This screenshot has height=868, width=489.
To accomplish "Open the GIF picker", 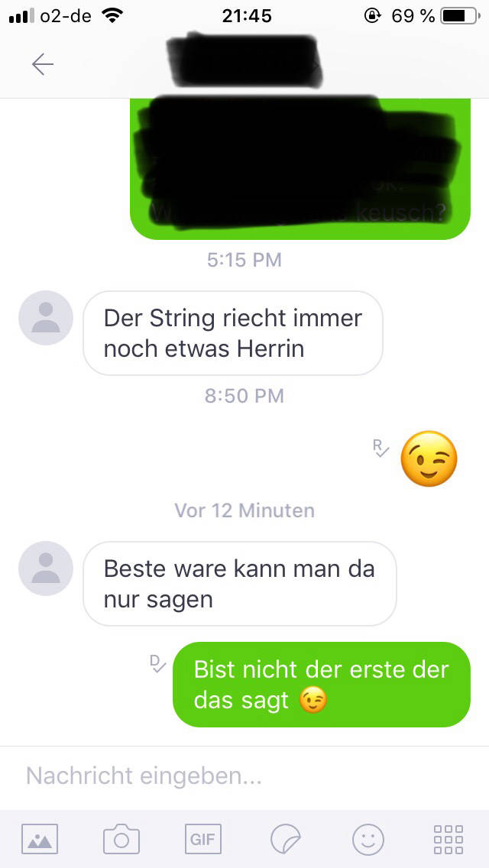I will point(202,839).
